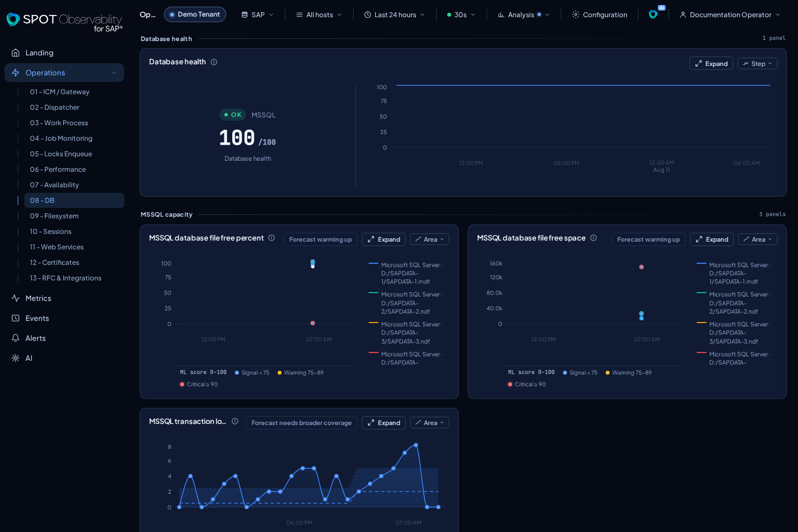Select 04 - Job Monitoring
798x532 pixels.
pyautogui.click(x=74, y=139)
